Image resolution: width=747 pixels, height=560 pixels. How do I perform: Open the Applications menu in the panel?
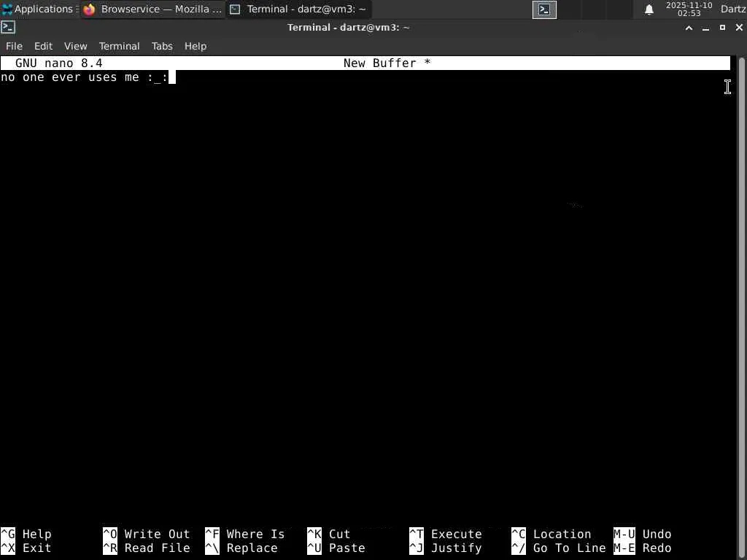pos(40,9)
